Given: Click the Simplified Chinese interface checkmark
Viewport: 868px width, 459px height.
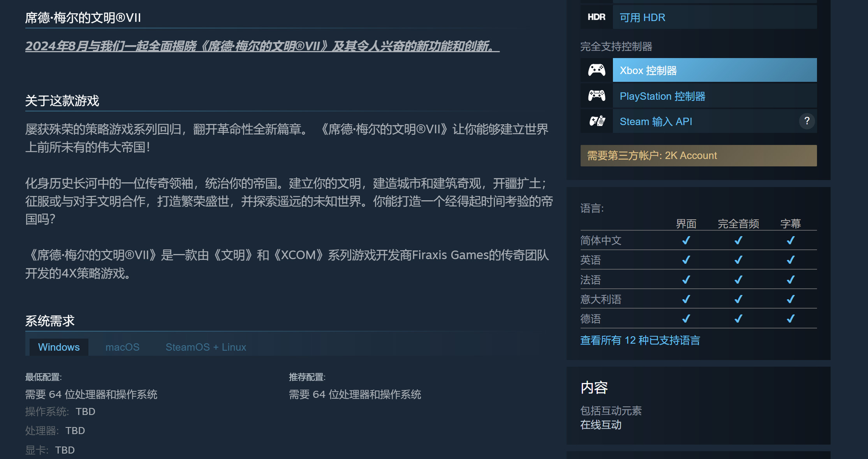Looking at the screenshot, I should pos(686,240).
